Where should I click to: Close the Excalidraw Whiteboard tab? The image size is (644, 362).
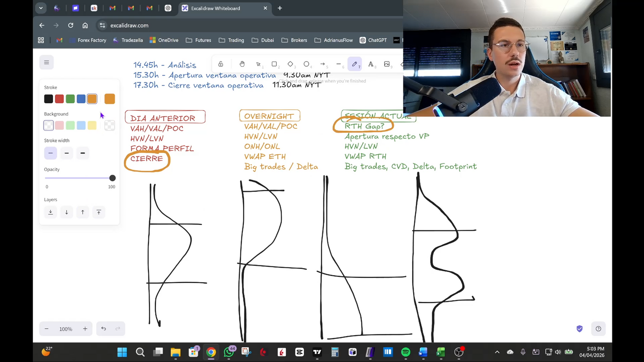265,8
